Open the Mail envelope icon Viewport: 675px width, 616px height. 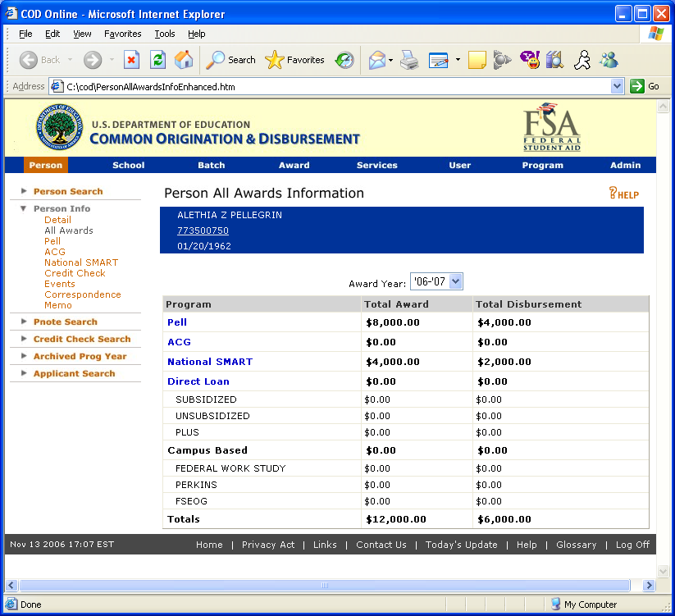[x=376, y=60]
